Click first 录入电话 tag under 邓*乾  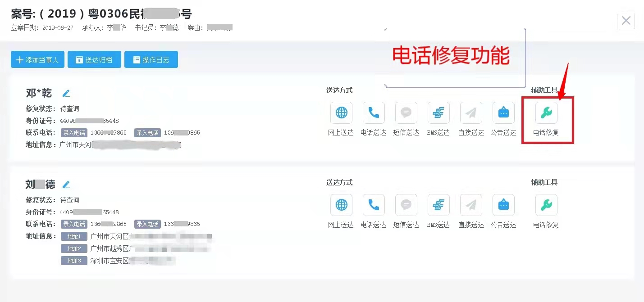pyautogui.click(x=74, y=133)
